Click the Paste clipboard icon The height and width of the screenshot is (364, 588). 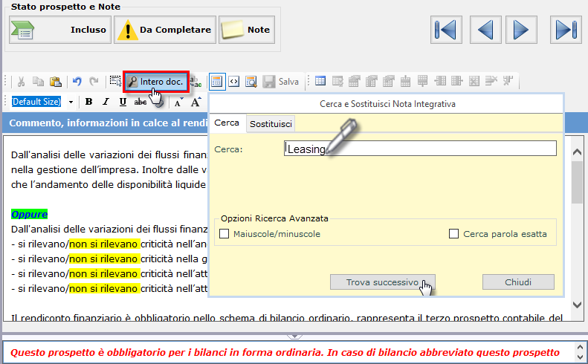pos(55,82)
